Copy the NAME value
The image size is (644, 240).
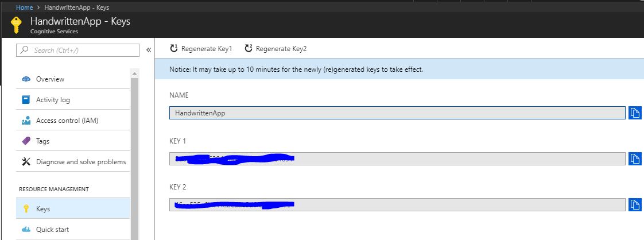pos(635,113)
